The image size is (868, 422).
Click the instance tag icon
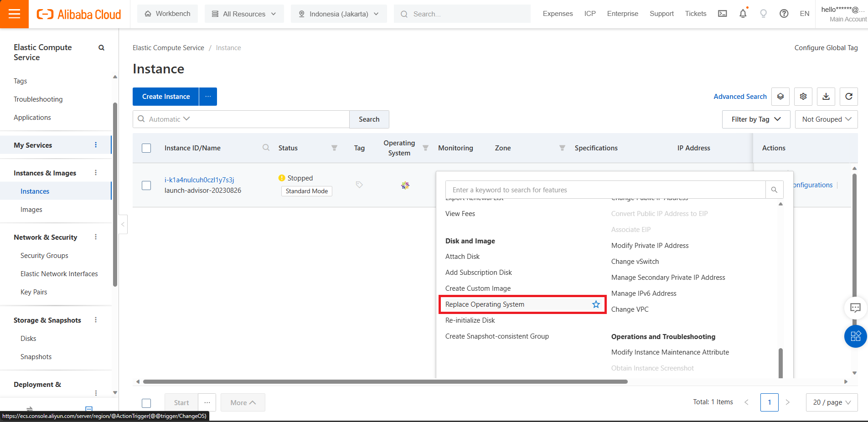point(359,185)
